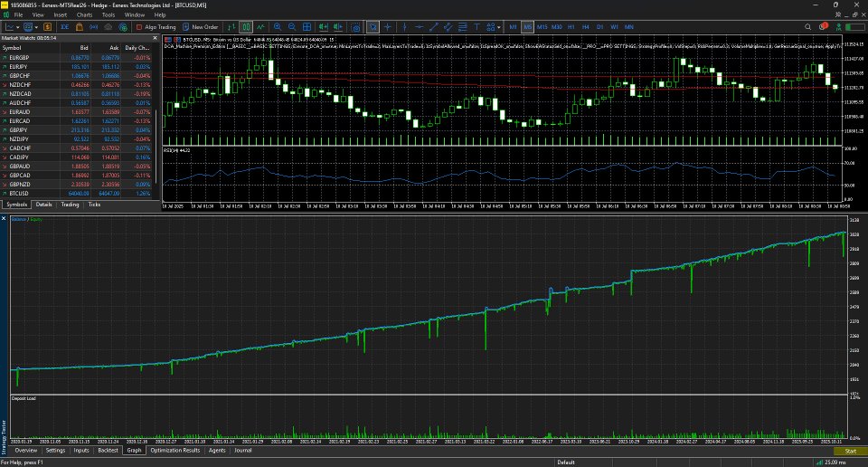This screenshot has width=868, height=467.
Task: Expand the profiles dropdown arrow in toolbar
Action: [x=36, y=26]
